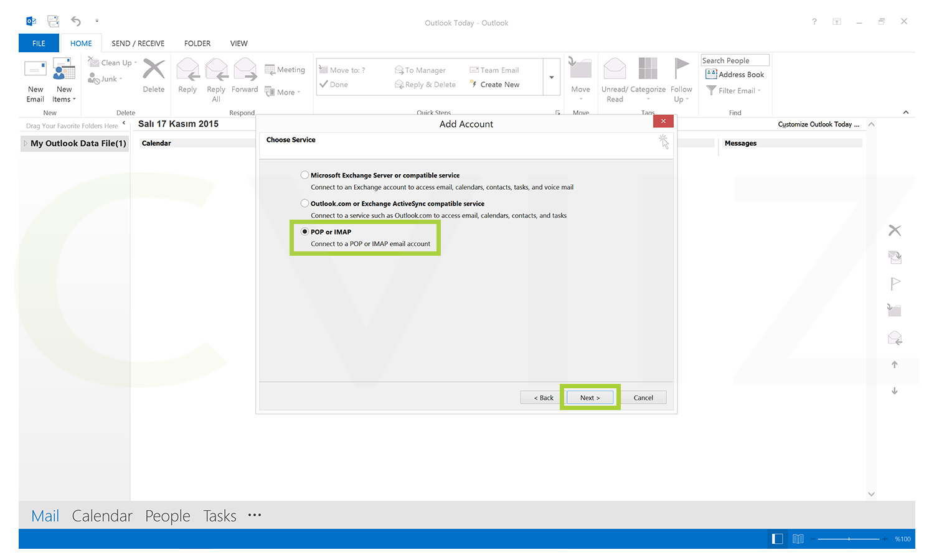934x560 pixels.
Task: Collapse the ribbon using the chevron
Action: (906, 112)
